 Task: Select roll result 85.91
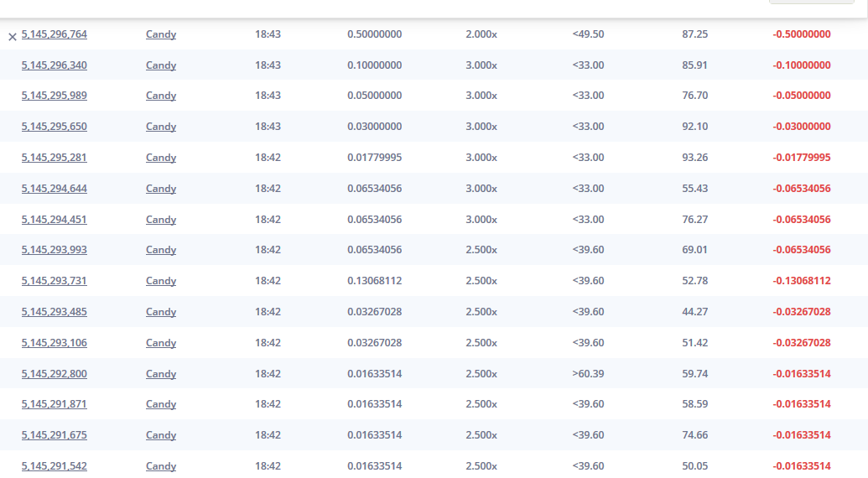coord(694,65)
